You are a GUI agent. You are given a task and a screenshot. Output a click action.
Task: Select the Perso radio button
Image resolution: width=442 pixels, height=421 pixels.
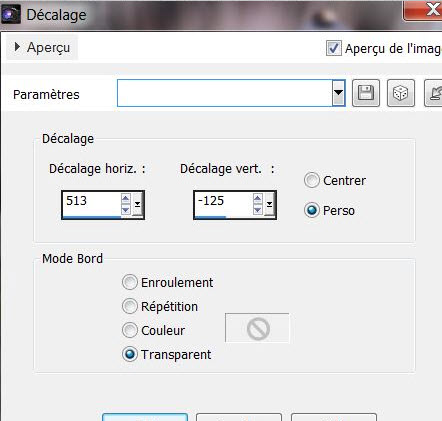click(312, 210)
